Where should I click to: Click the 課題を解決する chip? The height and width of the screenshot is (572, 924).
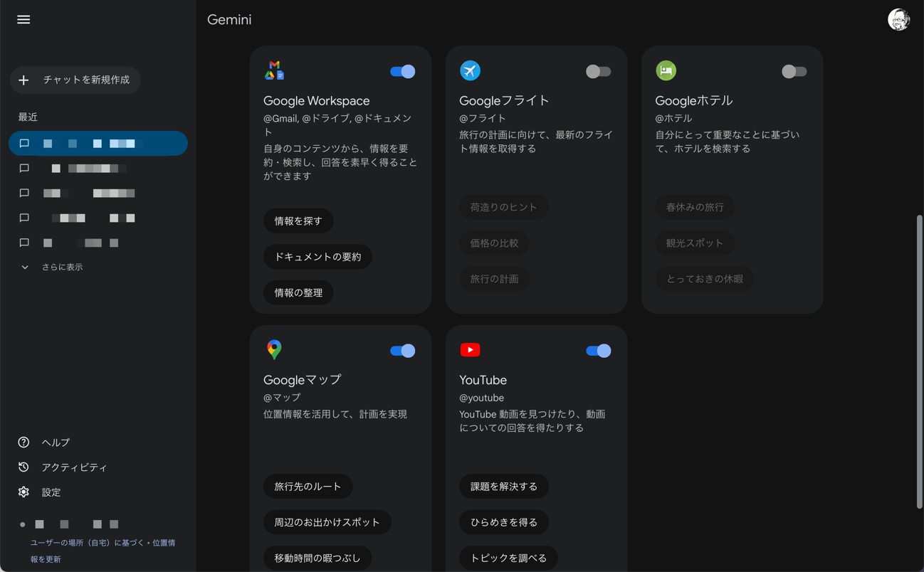pyautogui.click(x=504, y=487)
